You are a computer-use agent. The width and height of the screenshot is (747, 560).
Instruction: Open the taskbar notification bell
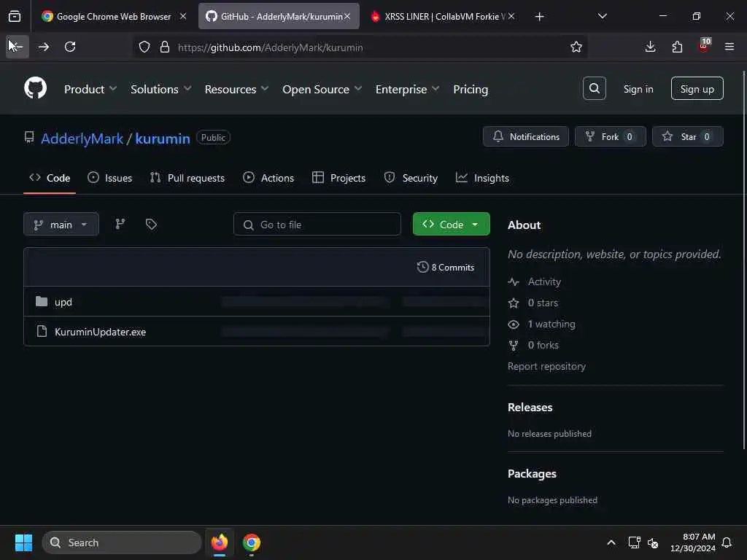click(727, 542)
